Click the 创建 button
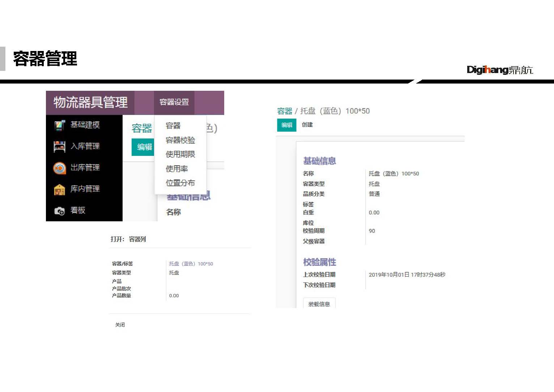Screen dimensions: 554x392 [307, 124]
